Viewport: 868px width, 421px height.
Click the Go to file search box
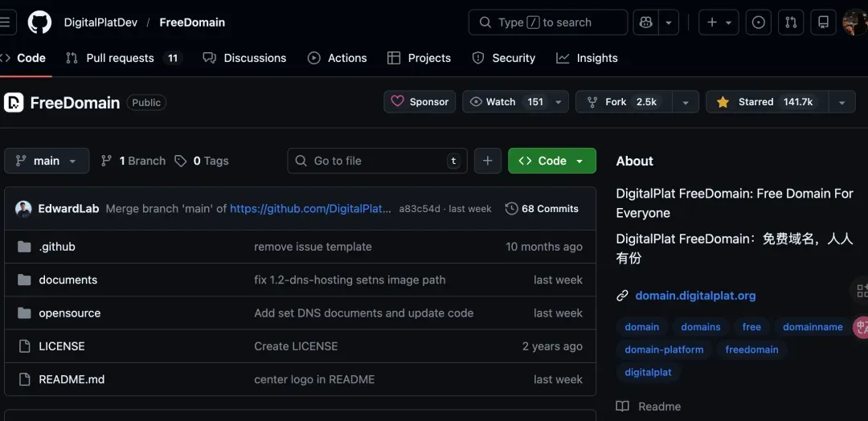click(377, 161)
